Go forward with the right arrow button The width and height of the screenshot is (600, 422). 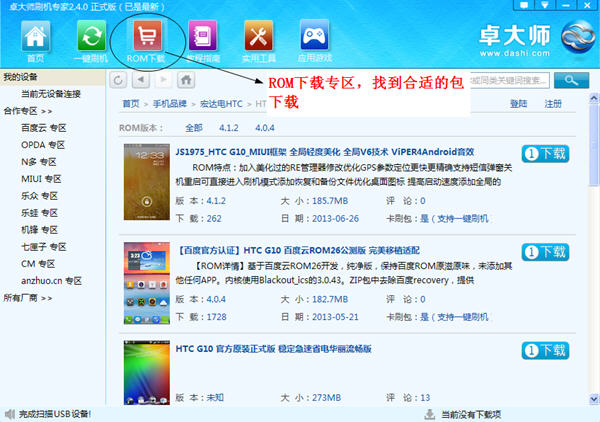pos(163,80)
